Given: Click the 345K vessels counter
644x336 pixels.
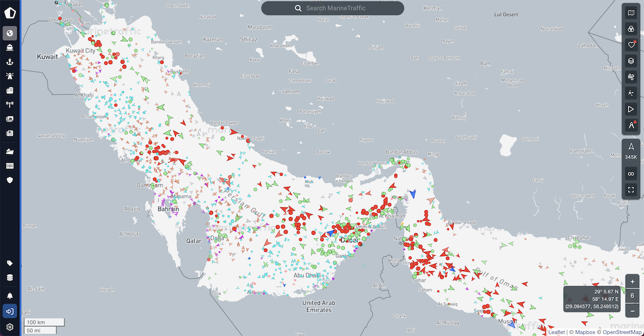Looking at the screenshot, I should [x=631, y=154].
